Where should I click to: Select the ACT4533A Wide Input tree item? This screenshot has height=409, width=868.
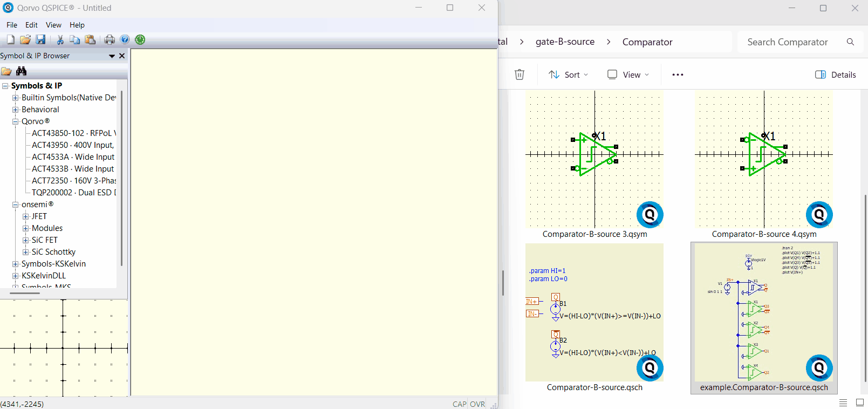(73, 157)
